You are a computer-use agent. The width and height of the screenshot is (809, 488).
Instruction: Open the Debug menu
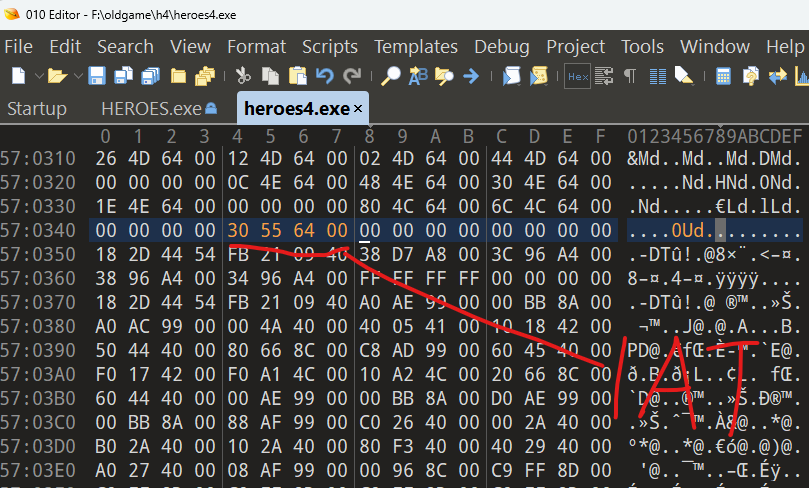click(x=502, y=47)
